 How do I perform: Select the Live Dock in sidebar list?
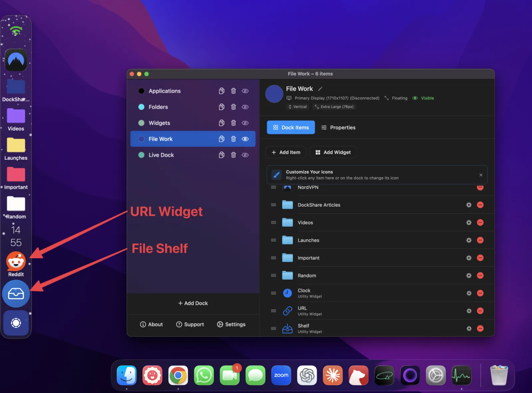[x=193, y=155]
